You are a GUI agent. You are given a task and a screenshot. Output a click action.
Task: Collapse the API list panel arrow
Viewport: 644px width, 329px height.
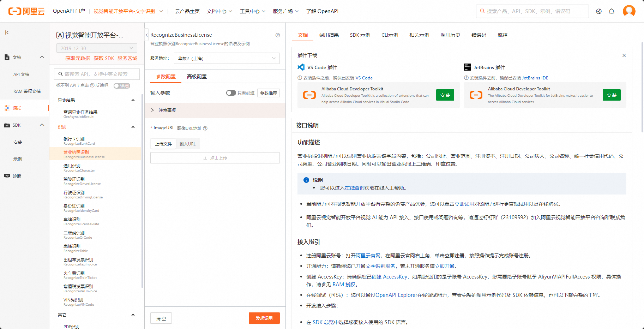[x=146, y=35]
